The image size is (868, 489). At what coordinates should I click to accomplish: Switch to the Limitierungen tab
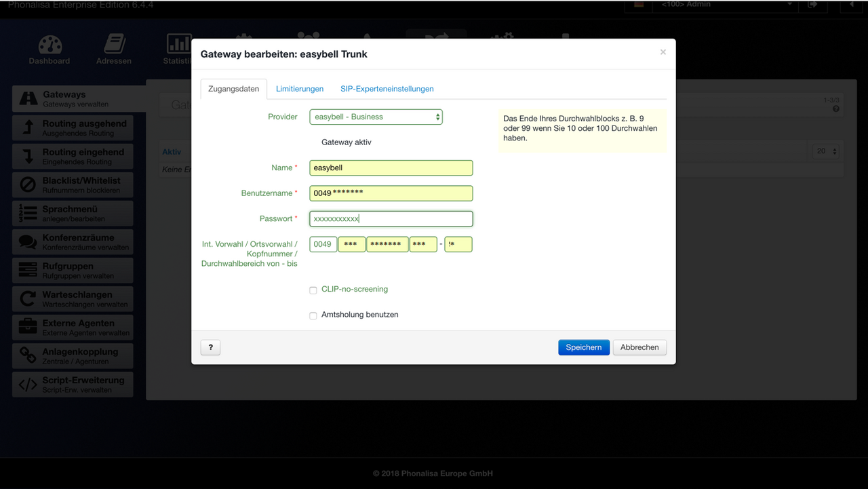pyautogui.click(x=300, y=89)
